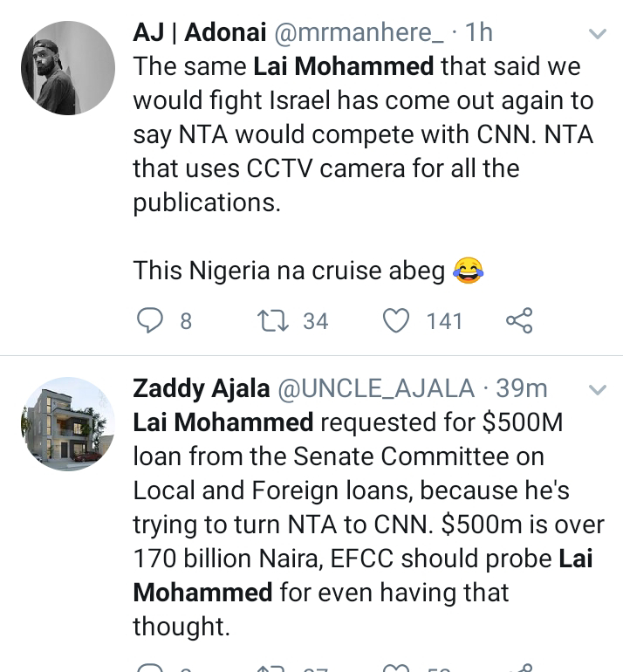The image size is (623, 672).
Task: Click the AJ | Adonai display name
Action: [201, 33]
